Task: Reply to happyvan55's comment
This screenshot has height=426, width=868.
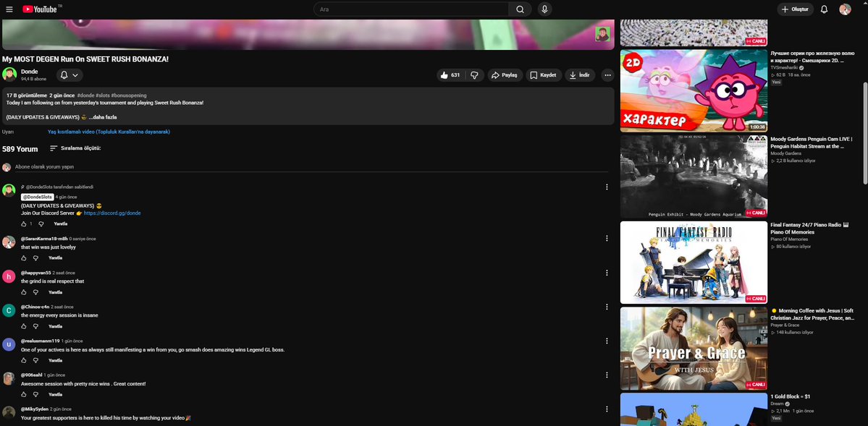Action: [55, 292]
